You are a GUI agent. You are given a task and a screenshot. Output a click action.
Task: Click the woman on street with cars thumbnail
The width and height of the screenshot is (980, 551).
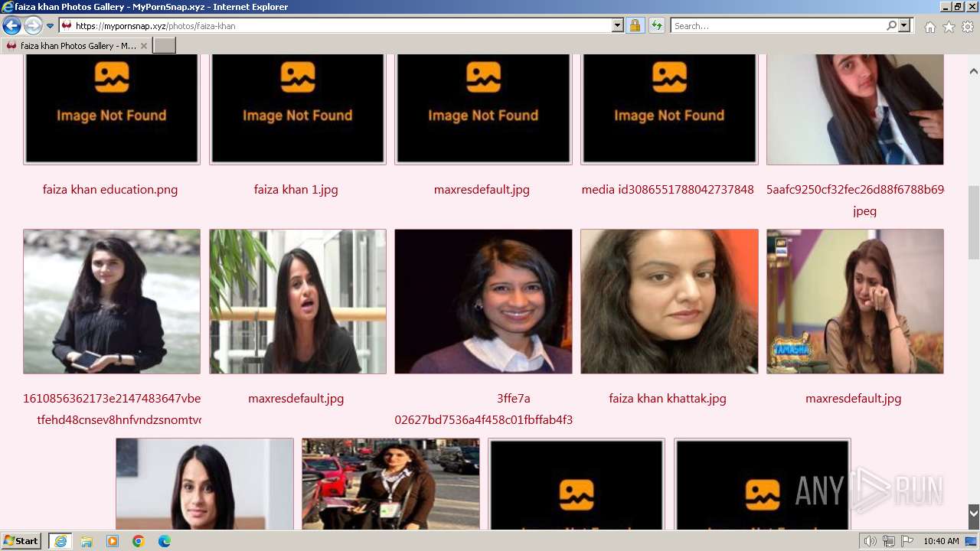pos(390,484)
